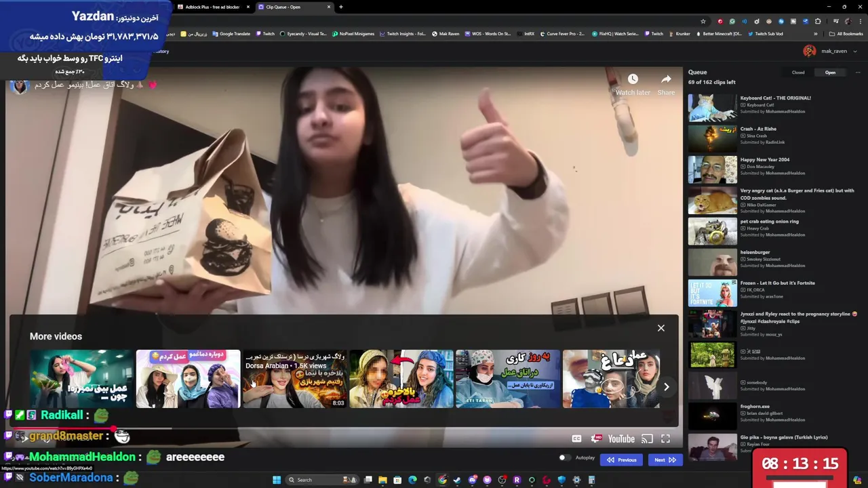Open video on YouTube logo
The height and width of the screenshot is (488, 868).
pyautogui.click(x=621, y=439)
